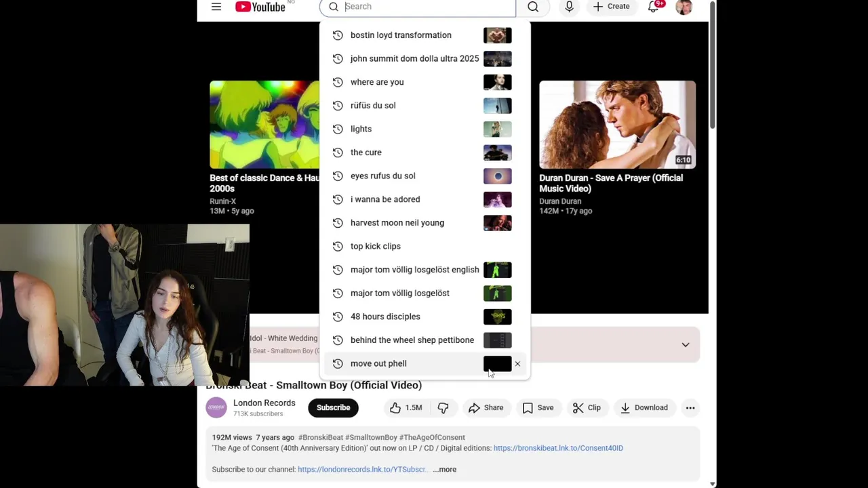Screen dimensions: 868x488
Task: Open London Records channel avatar
Action: tap(216, 407)
